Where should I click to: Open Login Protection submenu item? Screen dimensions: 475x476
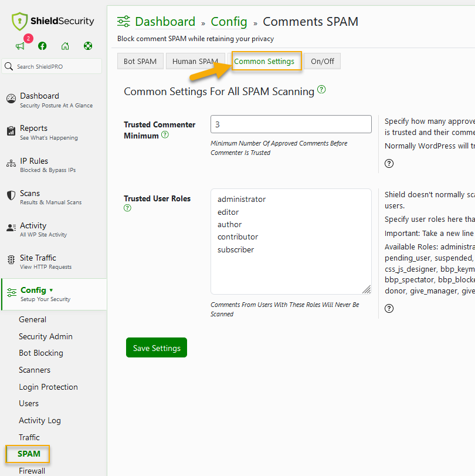click(48, 387)
